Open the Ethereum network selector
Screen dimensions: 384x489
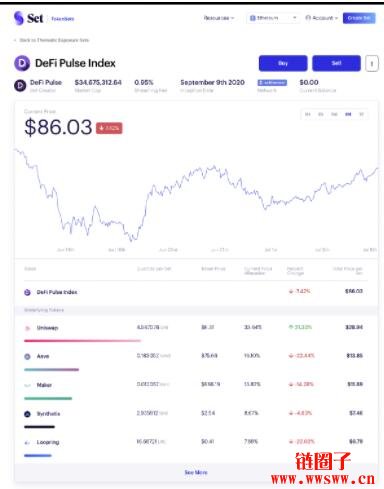273,18
